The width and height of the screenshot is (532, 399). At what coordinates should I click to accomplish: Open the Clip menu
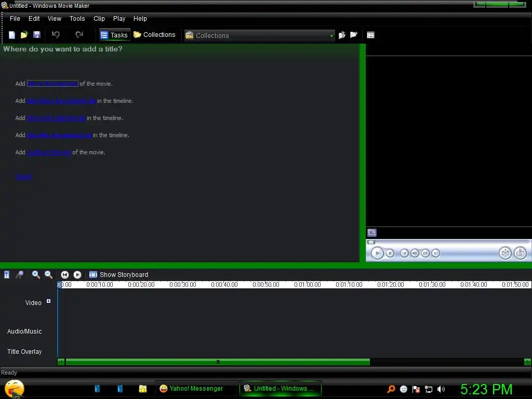(99, 19)
